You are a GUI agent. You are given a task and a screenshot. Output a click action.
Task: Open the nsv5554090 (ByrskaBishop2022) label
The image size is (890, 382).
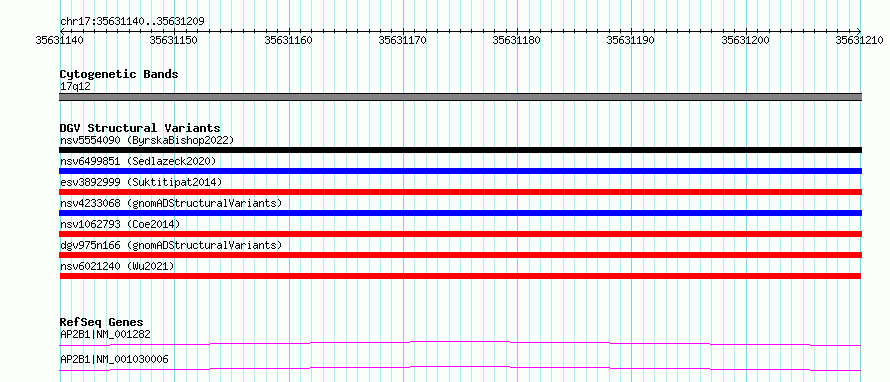click(147, 140)
